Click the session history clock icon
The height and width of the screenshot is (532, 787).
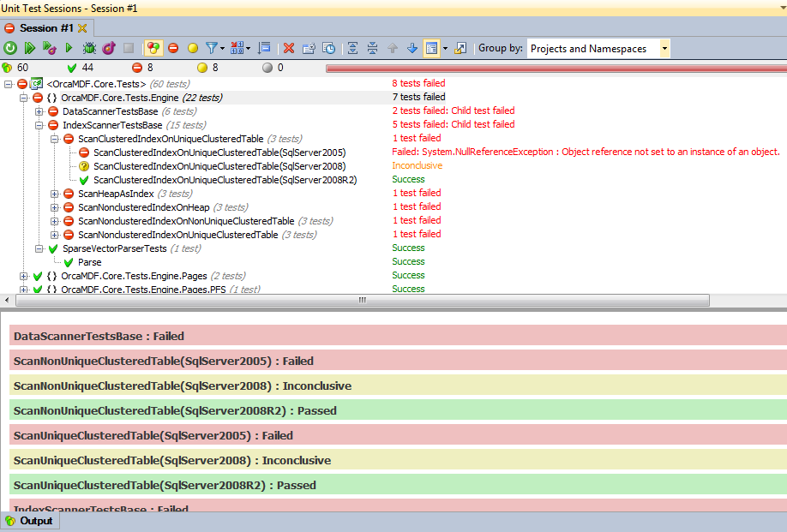click(328, 48)
